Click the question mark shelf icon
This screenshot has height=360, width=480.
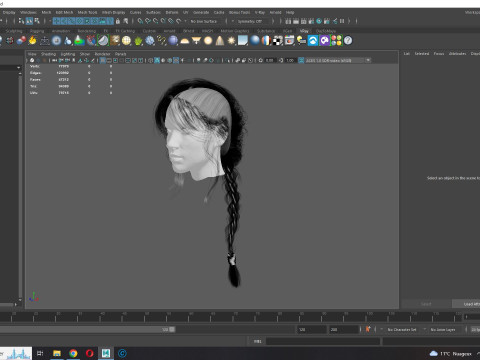(348, 41)
